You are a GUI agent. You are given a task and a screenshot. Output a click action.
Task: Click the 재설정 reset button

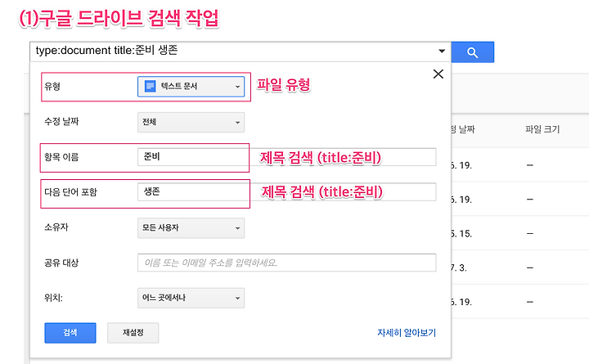(133, 333)
